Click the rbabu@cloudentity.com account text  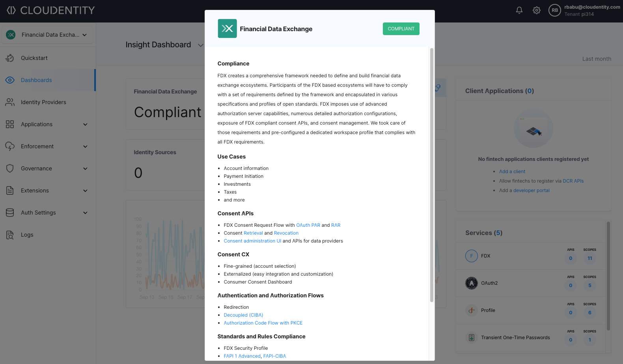[592, 7]
